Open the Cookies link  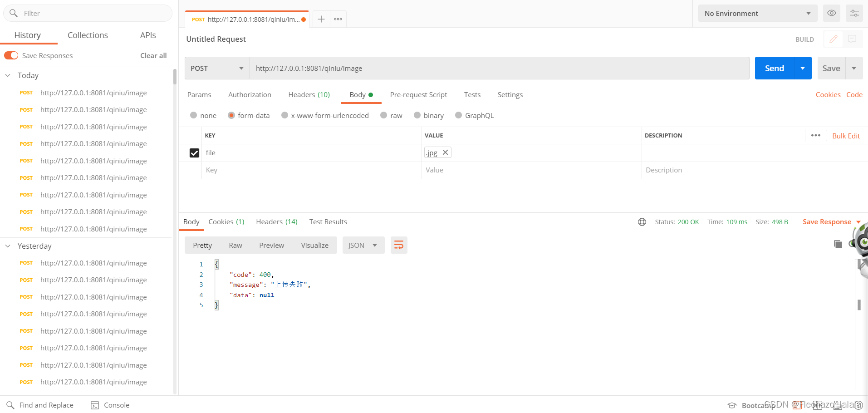point(828,94)
